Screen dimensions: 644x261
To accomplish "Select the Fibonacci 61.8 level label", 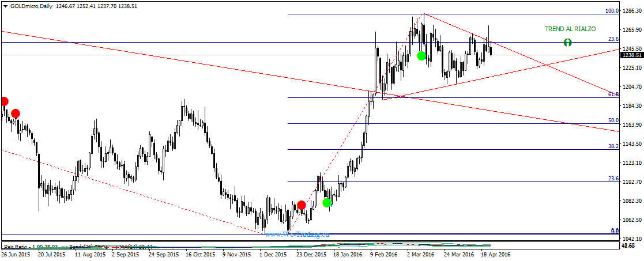I will [x=613, y=94].
